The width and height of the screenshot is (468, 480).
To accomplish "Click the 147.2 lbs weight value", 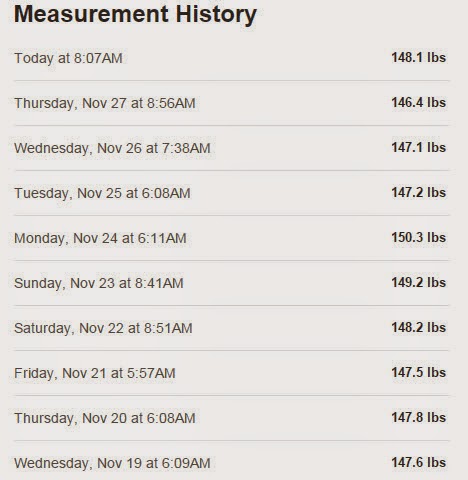I will (418, 192).
